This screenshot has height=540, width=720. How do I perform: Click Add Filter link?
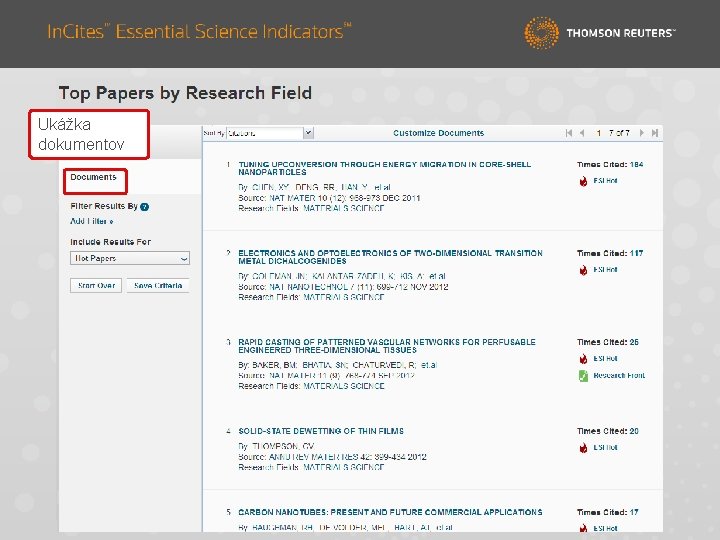92,221
